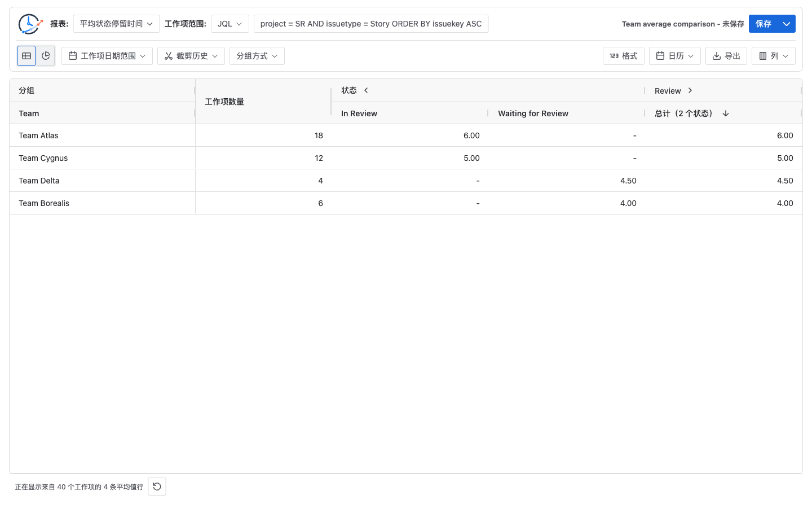Select the Team Delta row
Viewport: 812px width, 508px height.
[x=406, y=181]
